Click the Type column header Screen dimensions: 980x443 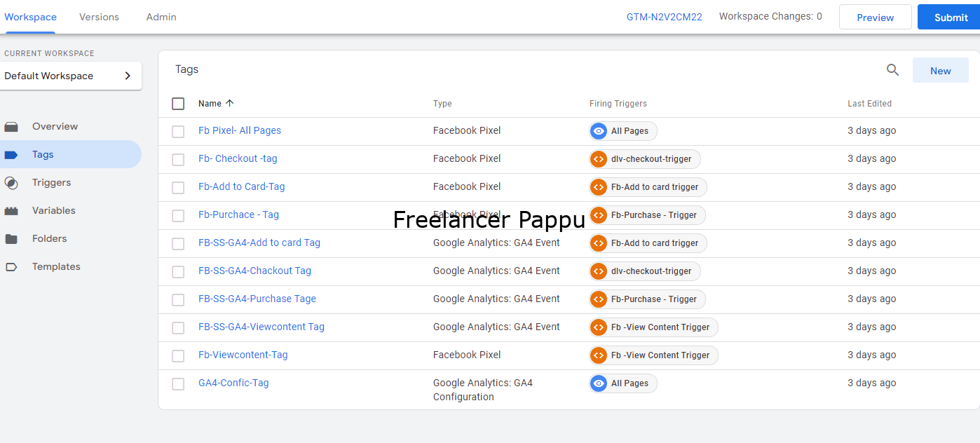coord(442,103)
